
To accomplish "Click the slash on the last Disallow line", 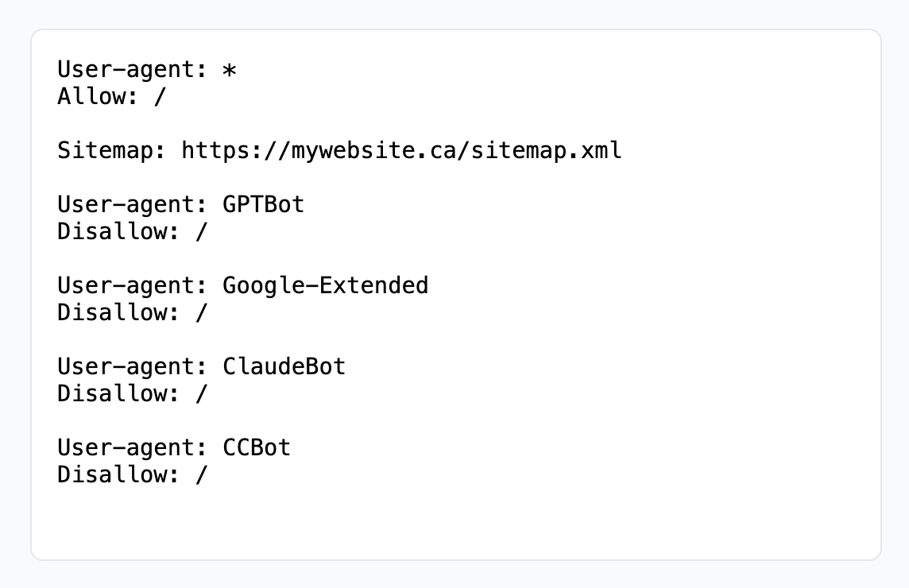I will pos(202,474).
